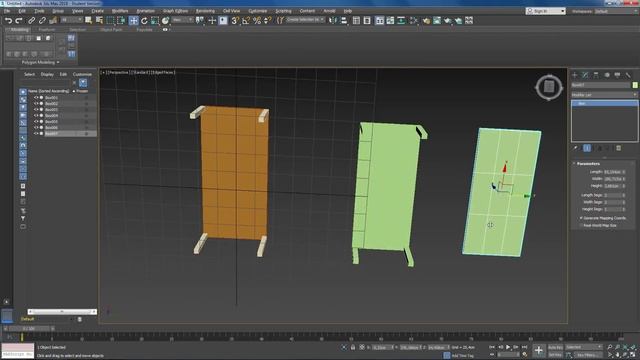Hide Box007 using its eye icon

pos(36,133)
